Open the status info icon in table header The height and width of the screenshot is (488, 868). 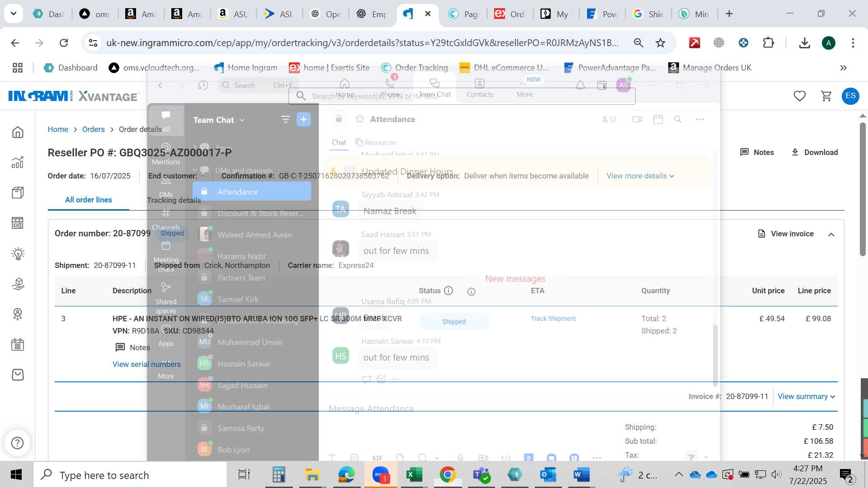tap(448, 291)
